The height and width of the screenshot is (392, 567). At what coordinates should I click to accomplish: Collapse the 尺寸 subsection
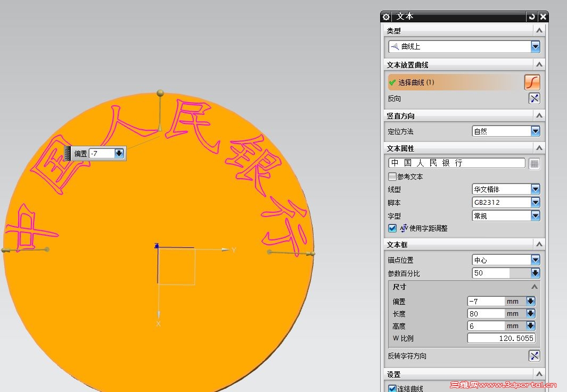(534, 287)
